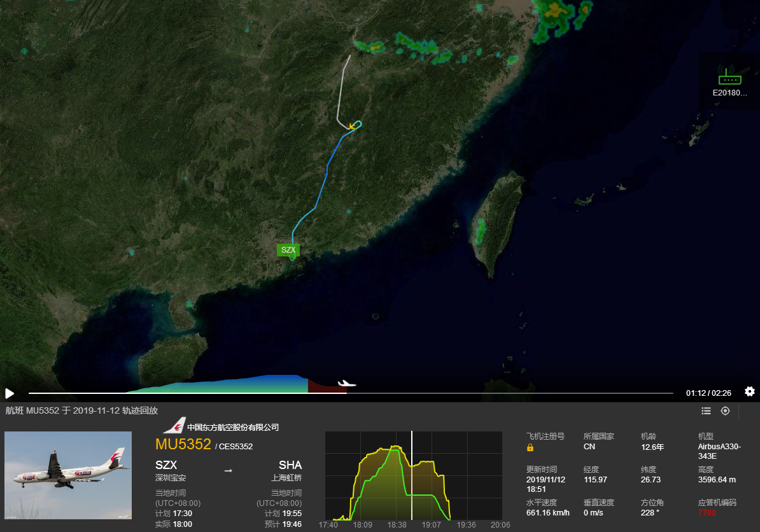Screen dimensions: 760x532
Task: Click the yellow aircraft marker on map
Action: [352, 126]
